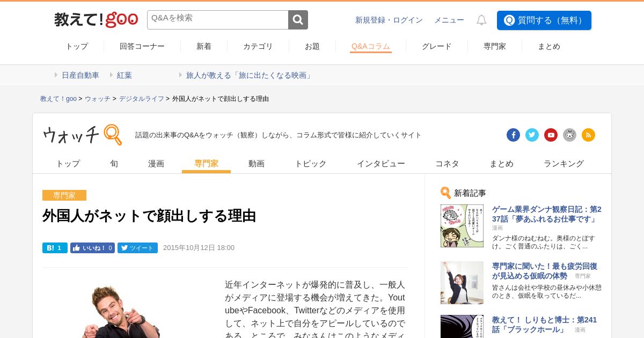Screen dimensions: 644x338
Task: Open the YouTube social icon
Action: coord(551,135)
